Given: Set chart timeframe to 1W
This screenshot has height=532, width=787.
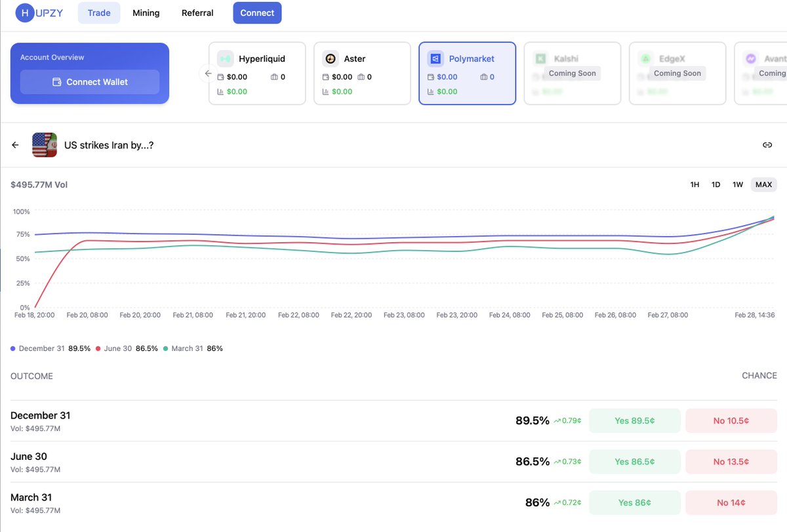Looking at the screenshot, I should click(738, 185).
